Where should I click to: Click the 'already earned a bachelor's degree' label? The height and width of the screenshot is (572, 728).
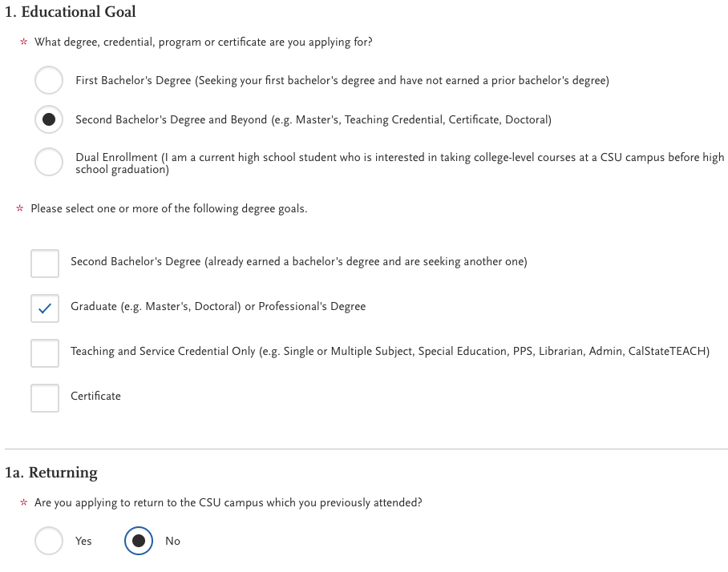pos(298,262)
